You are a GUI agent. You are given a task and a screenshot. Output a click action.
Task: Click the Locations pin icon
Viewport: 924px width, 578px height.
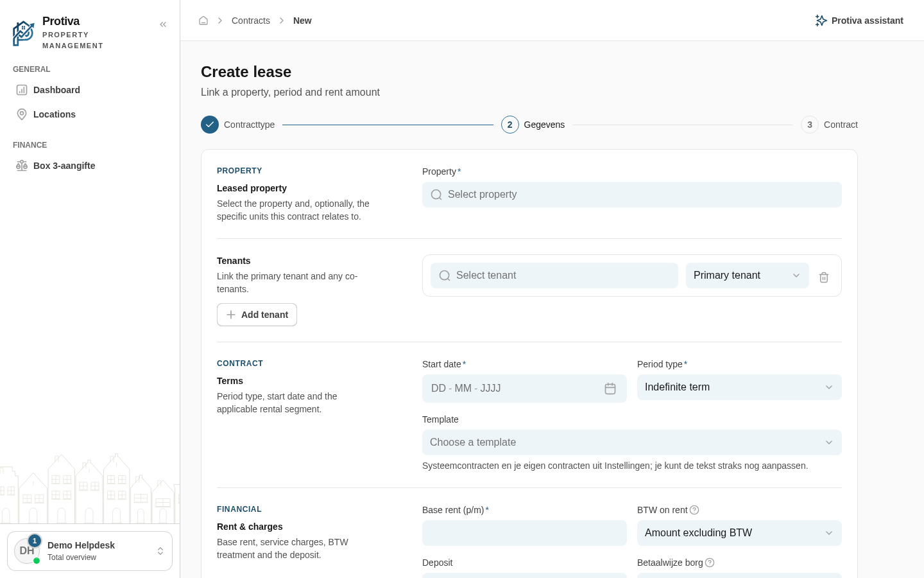pyautogui.click(x=22, y=114)
